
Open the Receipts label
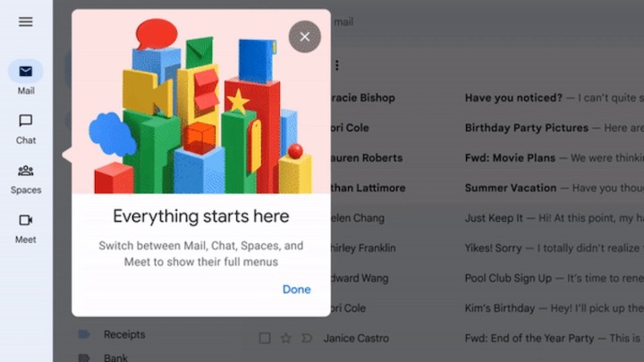(x=124, y=334)
